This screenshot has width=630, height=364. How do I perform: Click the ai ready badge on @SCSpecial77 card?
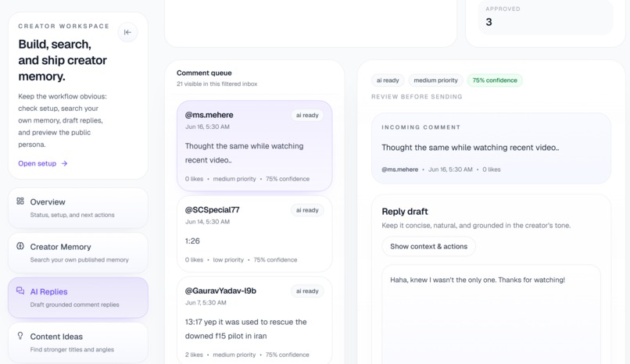click(307, 210)
